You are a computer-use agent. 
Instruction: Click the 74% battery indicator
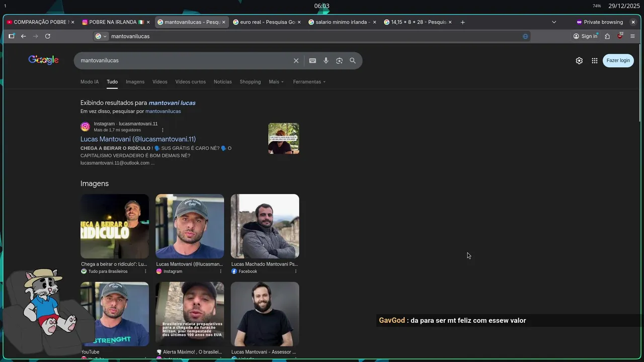pyautogui.click(x=597, y=6)
